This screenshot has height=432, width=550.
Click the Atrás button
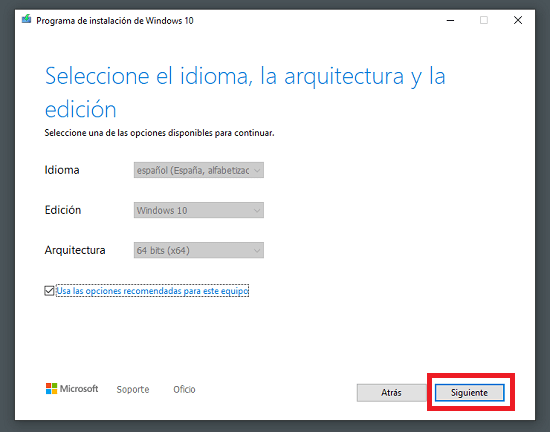391,392
